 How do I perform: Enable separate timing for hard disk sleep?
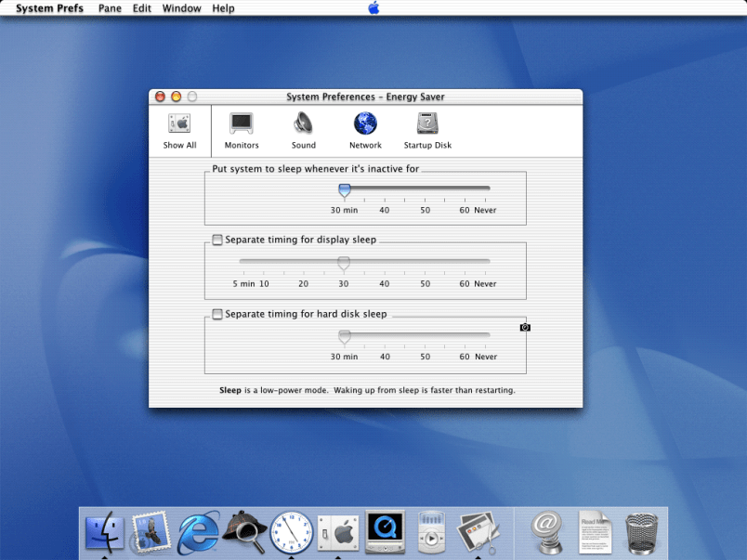(217, 314)
